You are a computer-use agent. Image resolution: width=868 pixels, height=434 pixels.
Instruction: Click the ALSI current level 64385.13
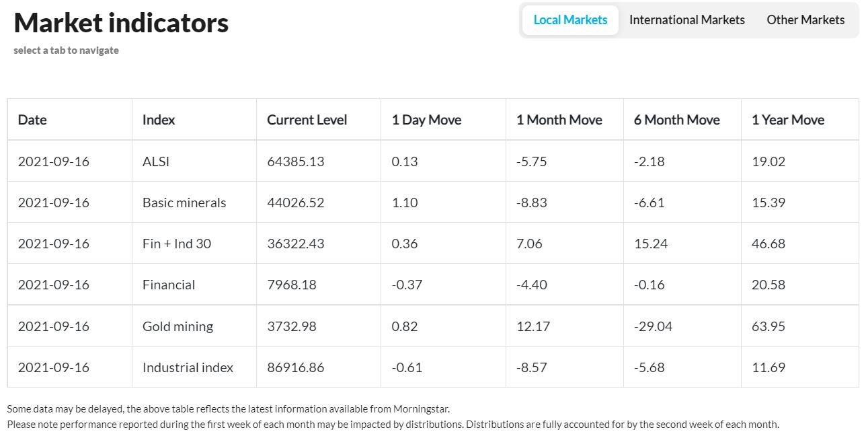pyautogui.click(x=295, y=161)
